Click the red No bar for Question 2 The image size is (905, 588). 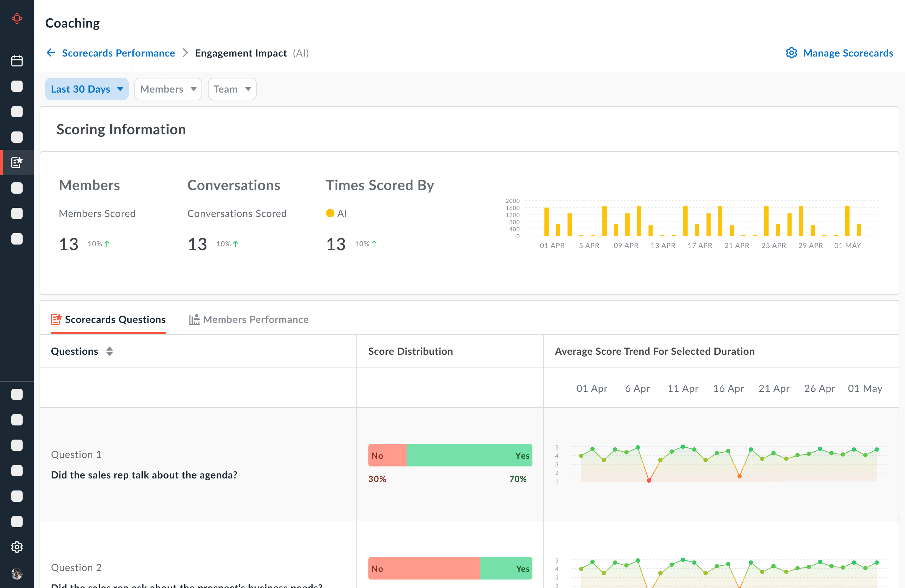click(x=424, y=568)
